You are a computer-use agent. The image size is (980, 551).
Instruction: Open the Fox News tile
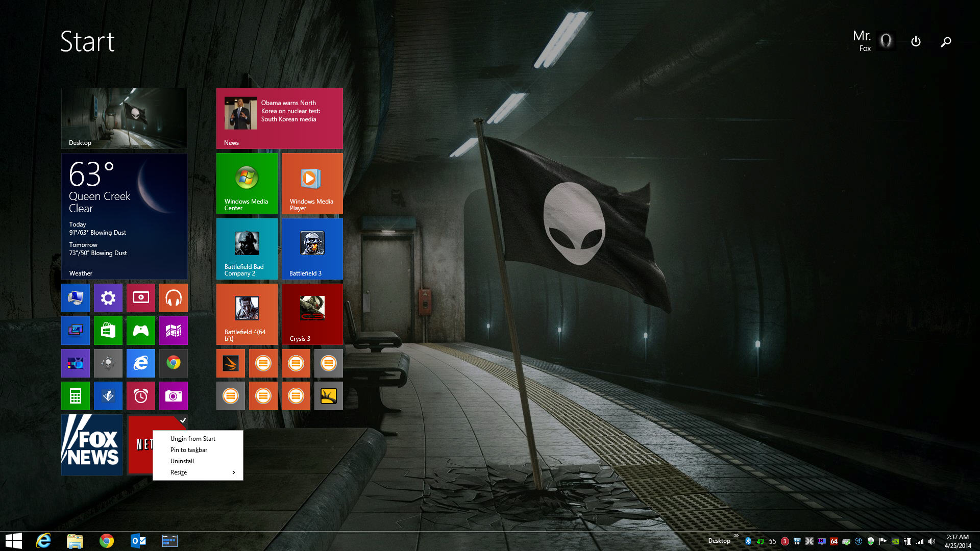91,444
